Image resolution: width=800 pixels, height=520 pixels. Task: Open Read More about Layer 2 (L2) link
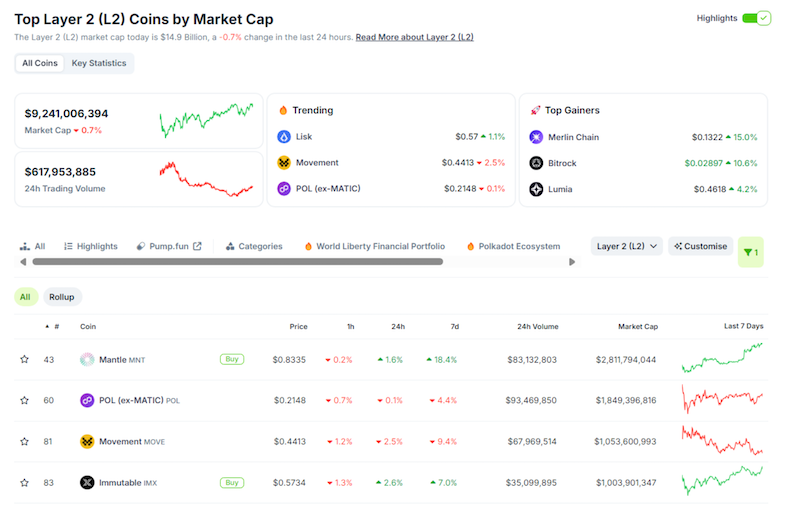[x=414, y=37]
